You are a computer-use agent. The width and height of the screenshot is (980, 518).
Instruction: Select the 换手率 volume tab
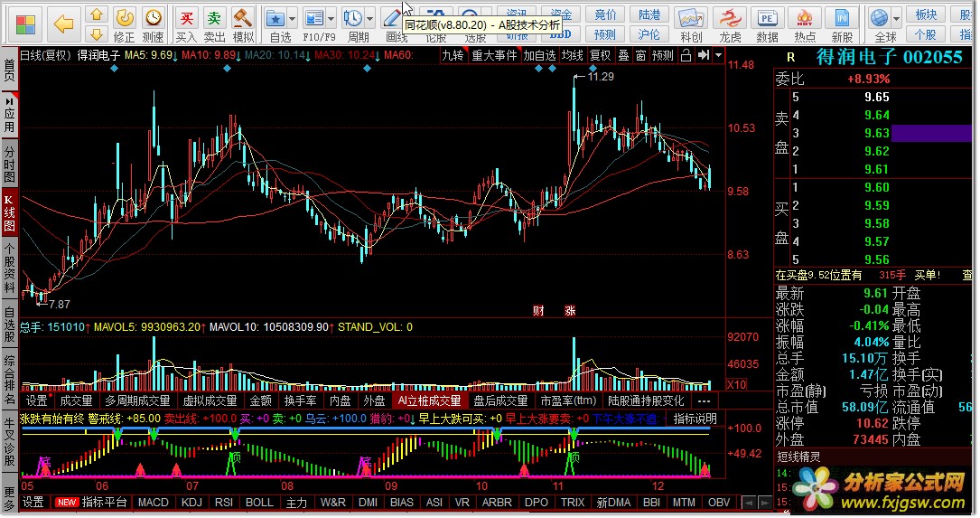[301, 401]
